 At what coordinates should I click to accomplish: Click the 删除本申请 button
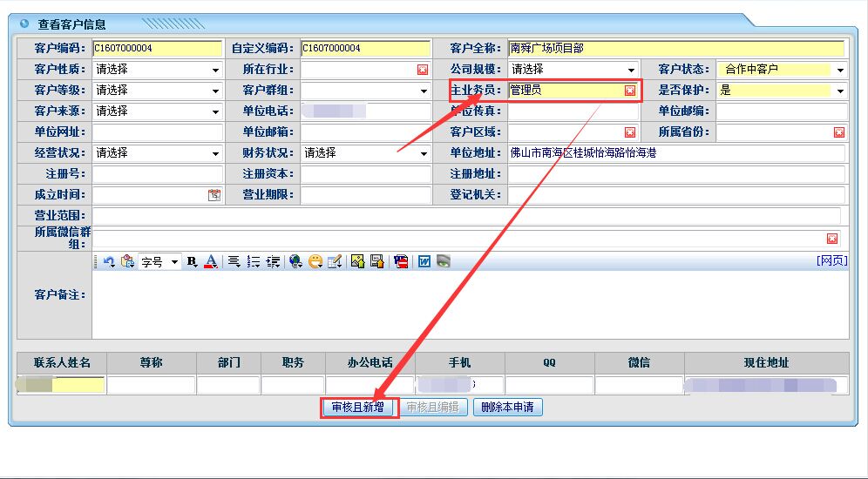point(507,408)
